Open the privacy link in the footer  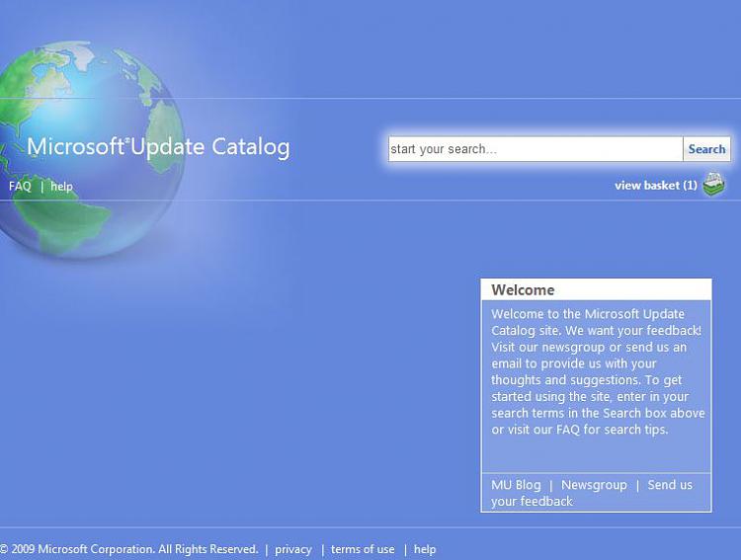[x=293, y=549]
